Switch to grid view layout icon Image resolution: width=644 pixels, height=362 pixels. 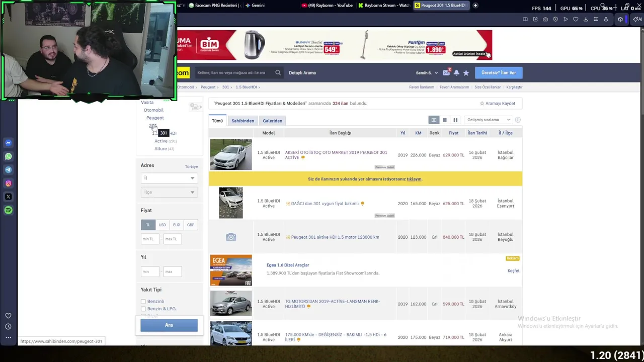pyautogui.click(x=455, y=120)
